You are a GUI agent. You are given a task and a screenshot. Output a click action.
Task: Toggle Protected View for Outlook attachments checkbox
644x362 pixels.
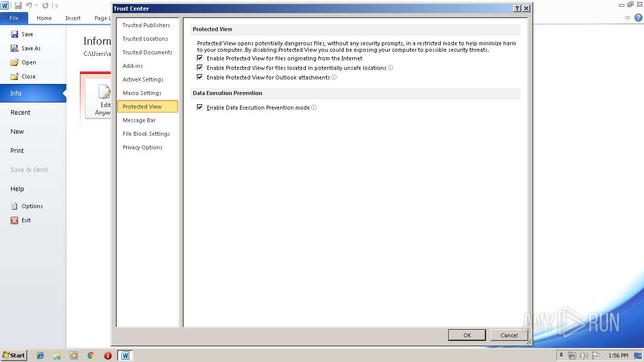click(200, 77)
